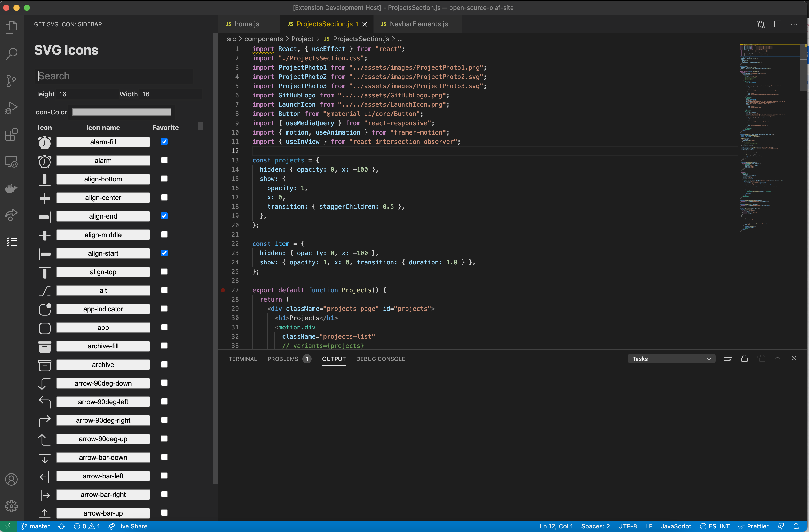Open the Tasks output channel dropdown
The image size is (809, 532).
[x=671, y=359]
